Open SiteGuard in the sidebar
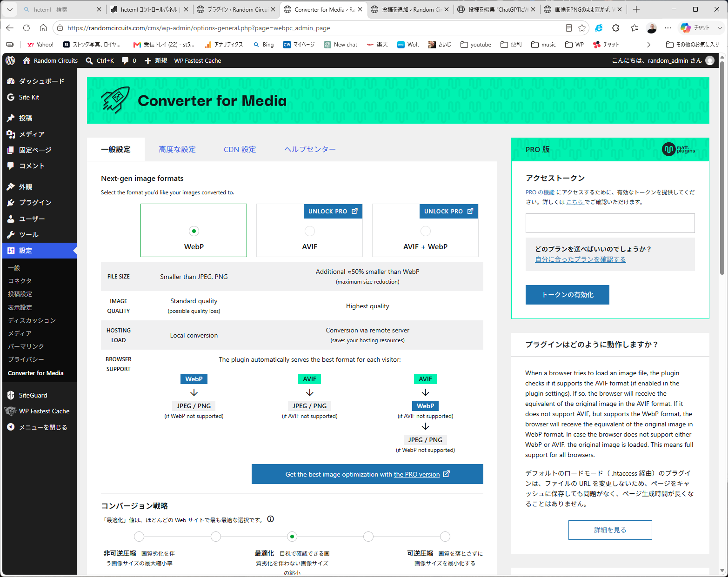The image size is (728, 577). (x=40, y=395)
